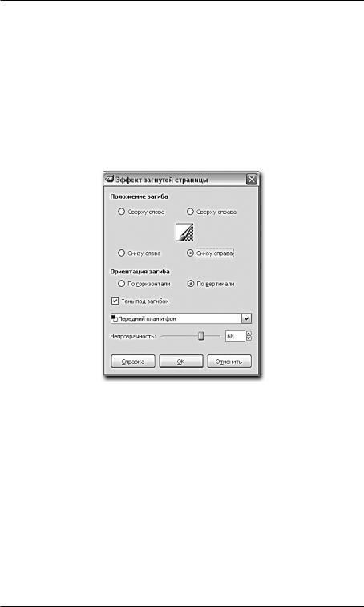The height and width of the screenshot is (607, 364).
Task: Decrease opacity with the spinner down arrow
Action: pos(249,338)
